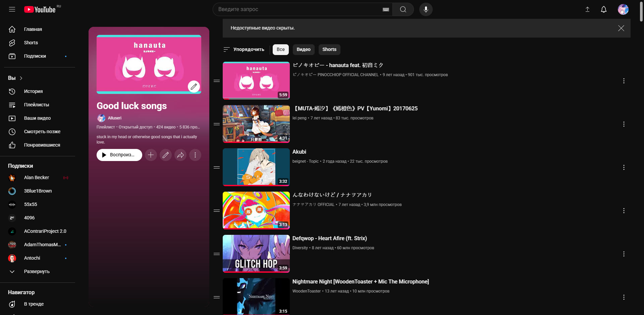Open the WoodenToaster channel link
Image resolution: width=644 pixels, height=315 pixels.
click(307, 291)
